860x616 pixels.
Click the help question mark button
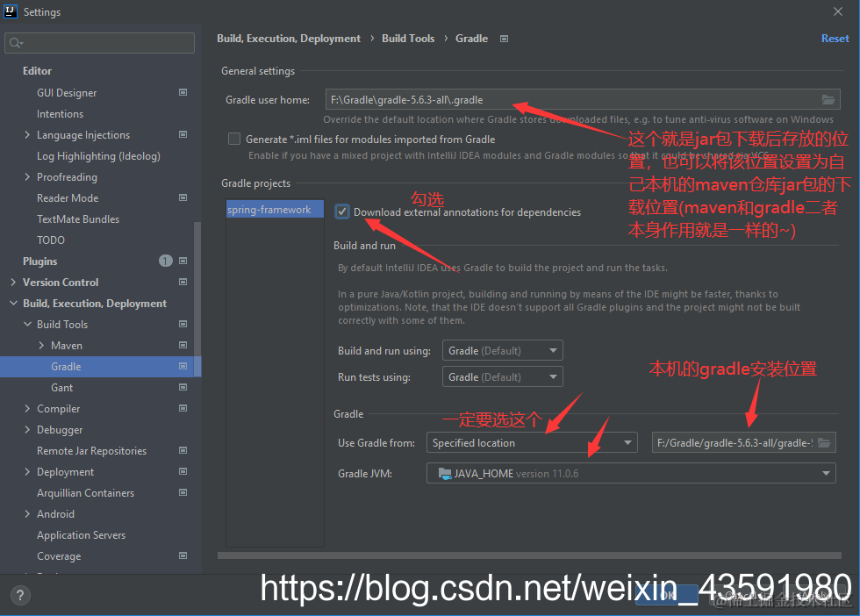pyautogui.click(x=20, y=595)
